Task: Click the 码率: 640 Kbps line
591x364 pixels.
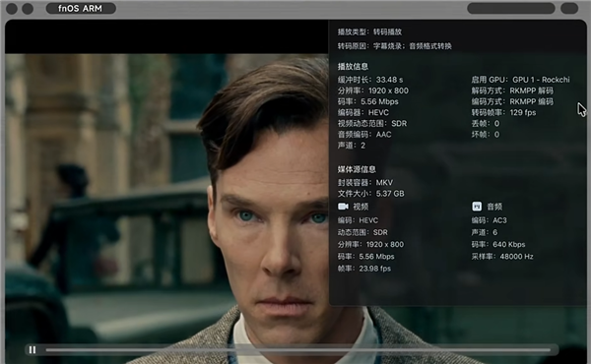Action: tap(498, 244)
